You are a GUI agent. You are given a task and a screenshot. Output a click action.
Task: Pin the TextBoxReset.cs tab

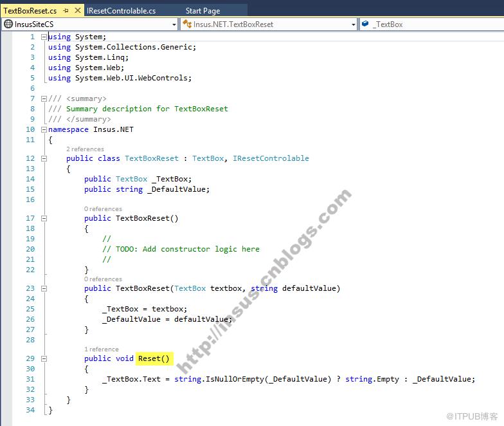[x=66, y=10]
